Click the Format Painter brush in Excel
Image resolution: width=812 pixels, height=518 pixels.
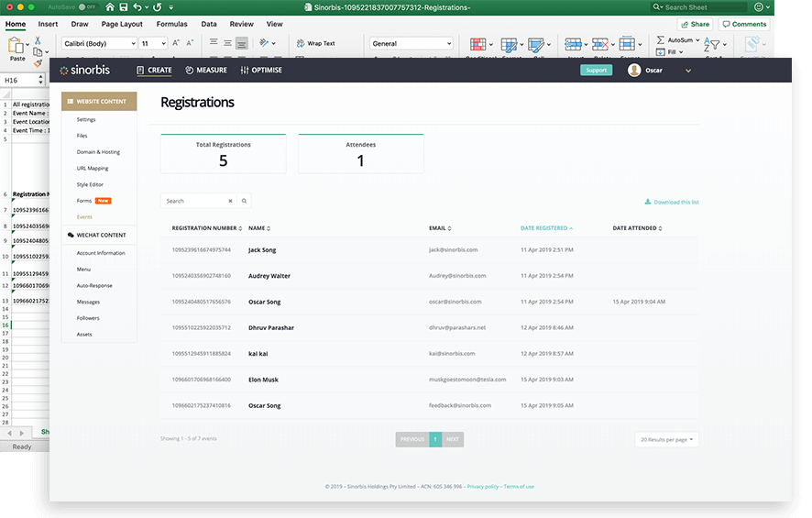pos(38,62)
